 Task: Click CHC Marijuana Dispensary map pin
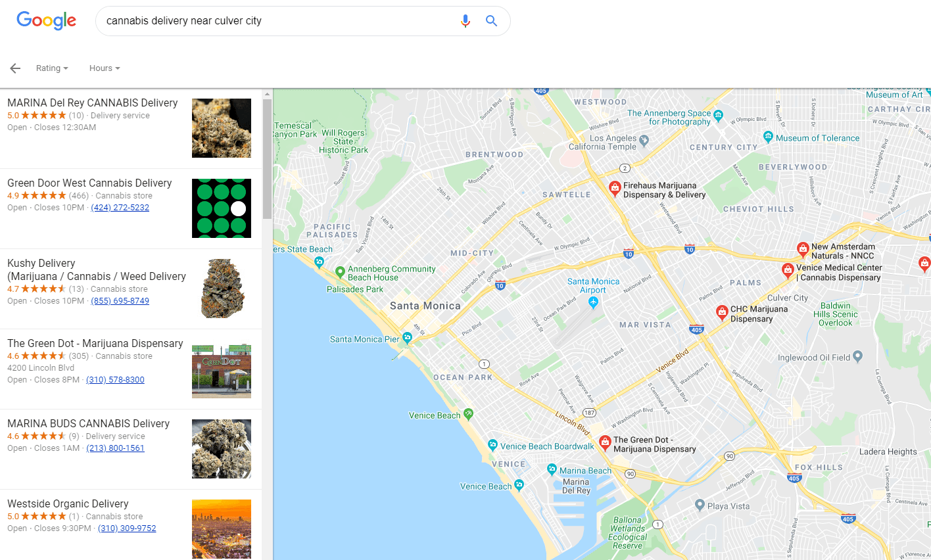click(x=722, y=313)
